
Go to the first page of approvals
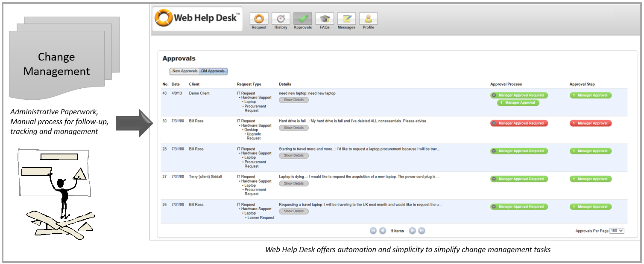[x=373, y=231]
